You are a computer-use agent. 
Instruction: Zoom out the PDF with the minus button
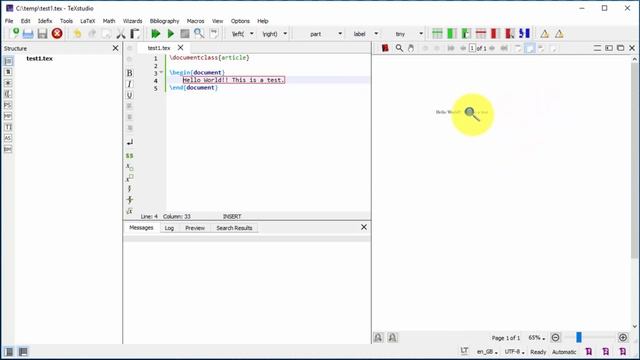pos(555,338)
